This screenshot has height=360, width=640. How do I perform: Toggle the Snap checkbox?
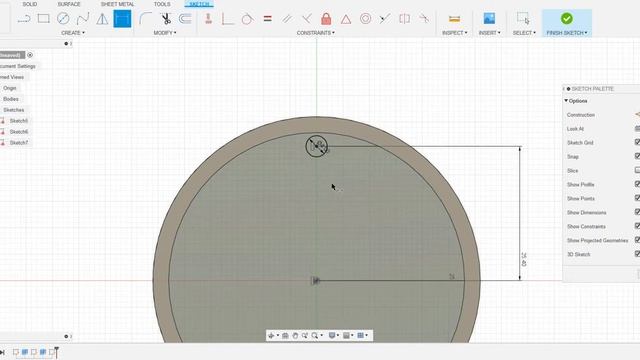[x=637, y=156]
